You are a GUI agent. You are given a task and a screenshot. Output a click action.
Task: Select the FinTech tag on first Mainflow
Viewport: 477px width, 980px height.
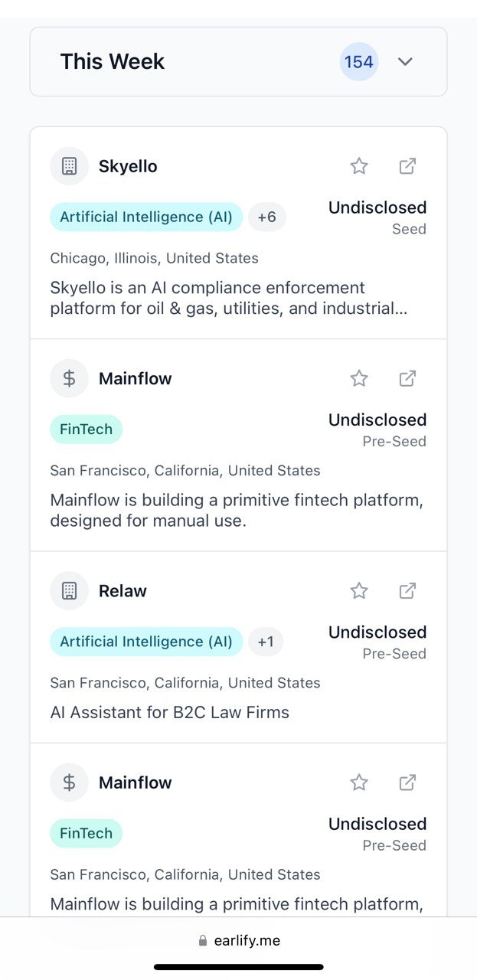[87, 430]
